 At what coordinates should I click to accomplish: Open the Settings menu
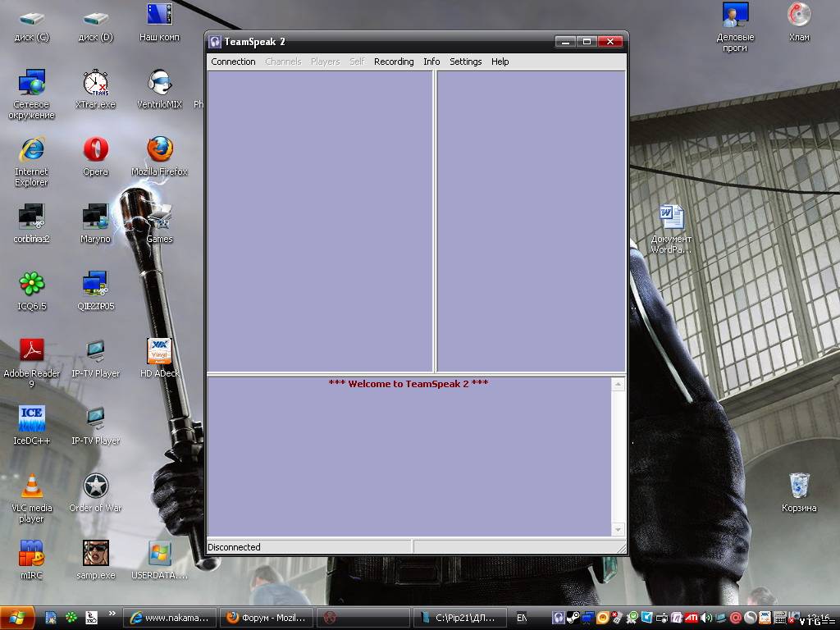click(x=466, y=62)
